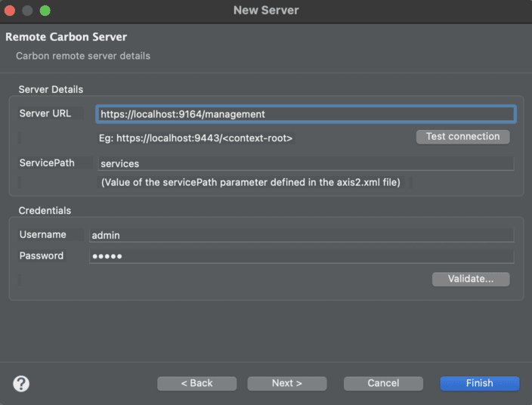Select the ServicePath input field
The image size is (532, 405).
[306, 163]
